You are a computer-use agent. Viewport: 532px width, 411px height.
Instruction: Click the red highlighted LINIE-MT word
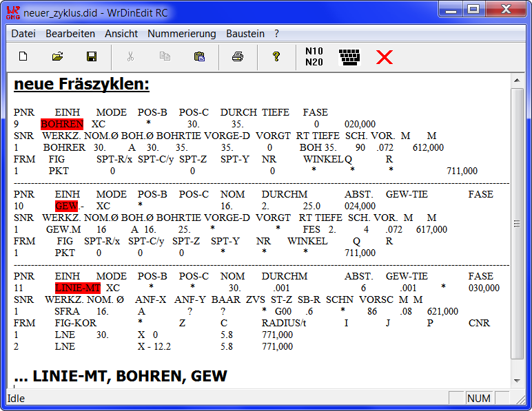click(78, 288)
